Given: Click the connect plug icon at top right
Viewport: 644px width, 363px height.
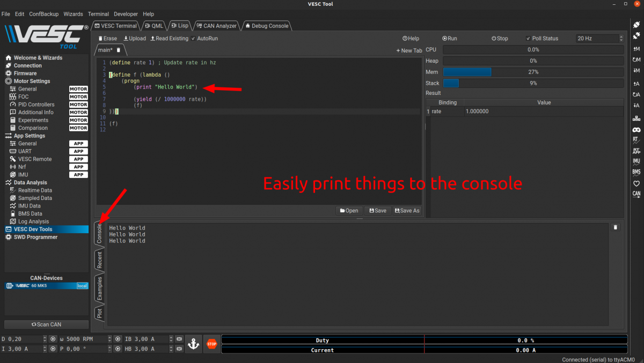Looking at the screenshot, I should tap(636, 25).
